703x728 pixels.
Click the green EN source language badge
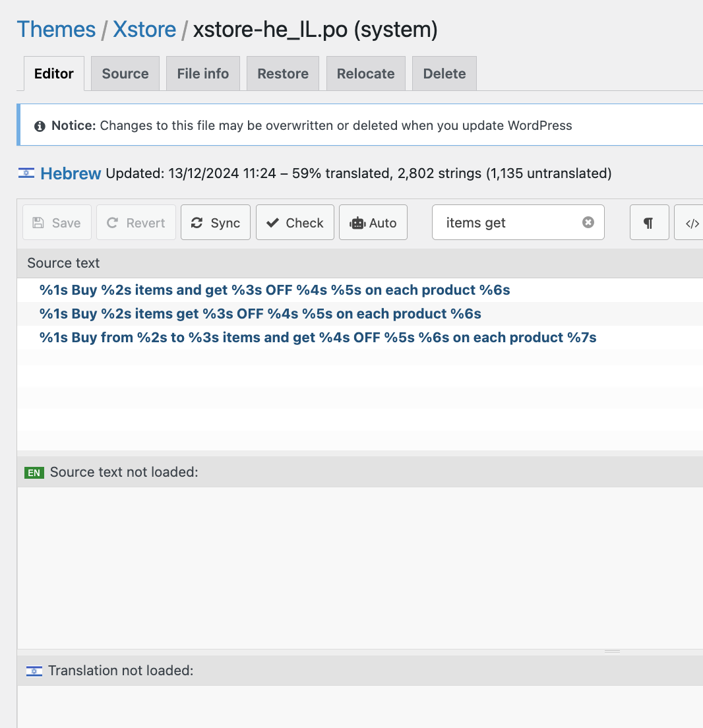pos(34,473)
